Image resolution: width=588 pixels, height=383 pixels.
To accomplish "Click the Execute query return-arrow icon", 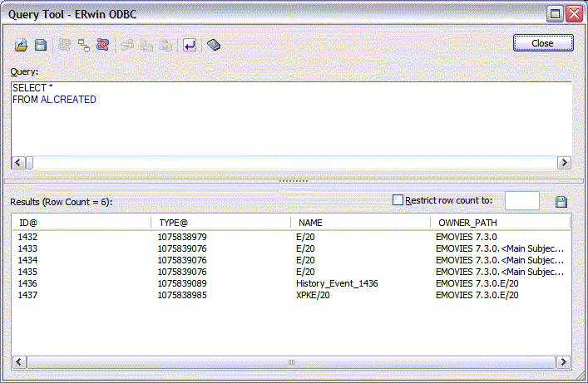I will point(190,45).
